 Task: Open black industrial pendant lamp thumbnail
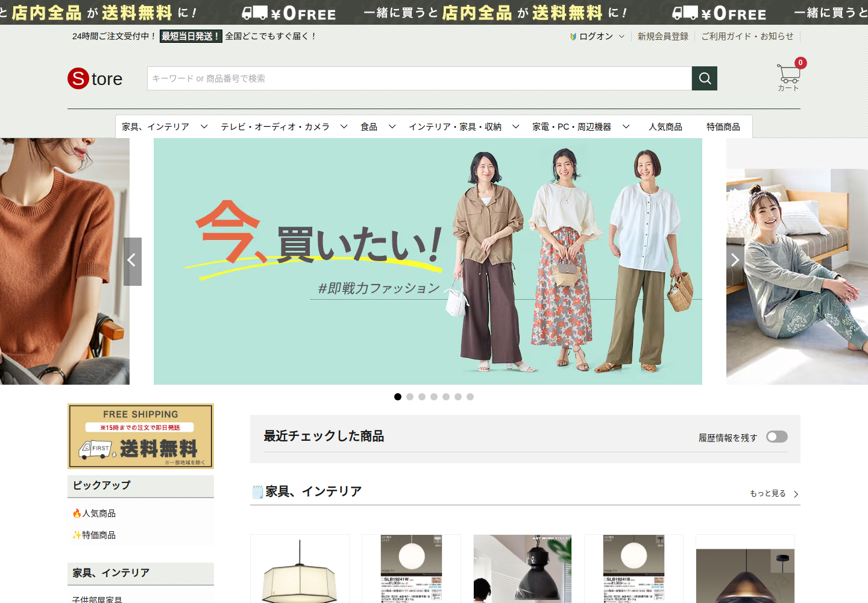(523, 569)
